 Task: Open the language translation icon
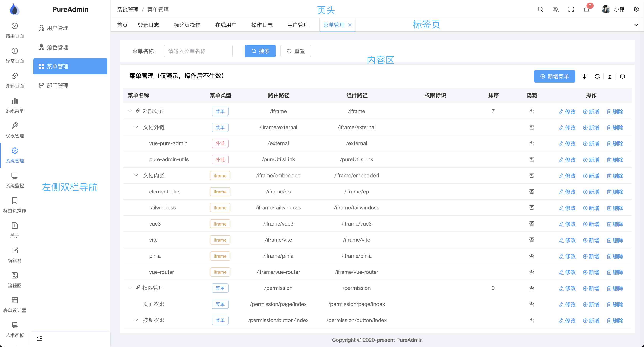556,10
